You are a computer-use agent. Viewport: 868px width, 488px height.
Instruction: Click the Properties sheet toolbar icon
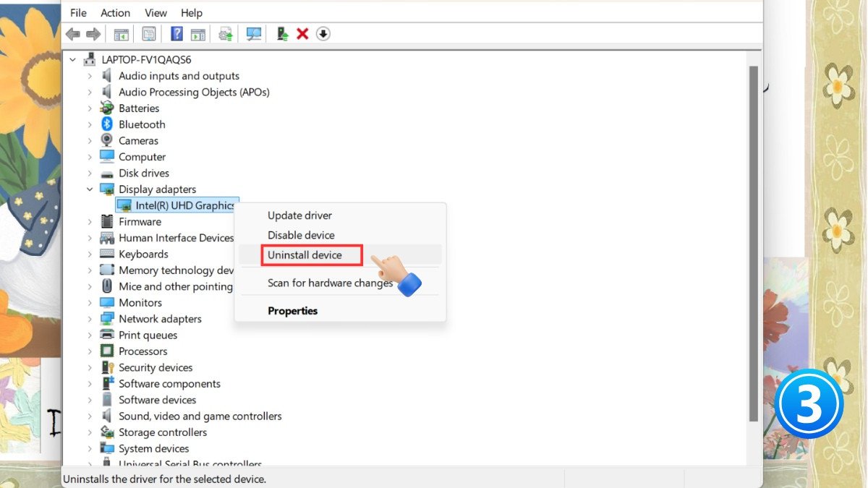pyautogui.click(x=149, y=34)
